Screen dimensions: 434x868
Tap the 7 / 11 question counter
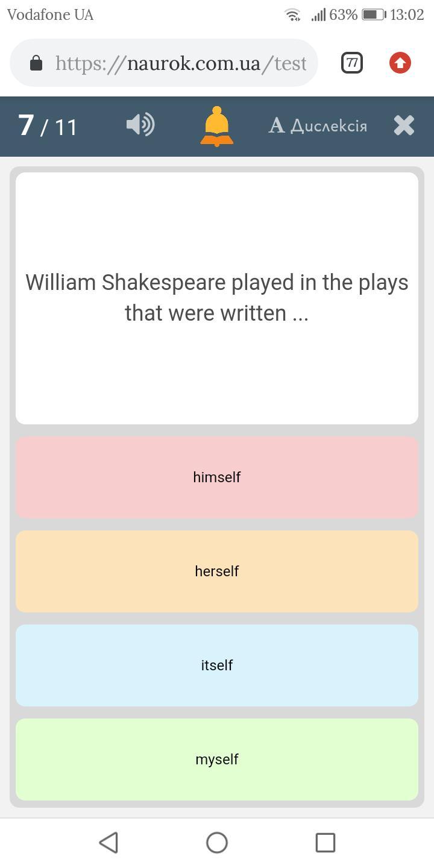point(48,126)
